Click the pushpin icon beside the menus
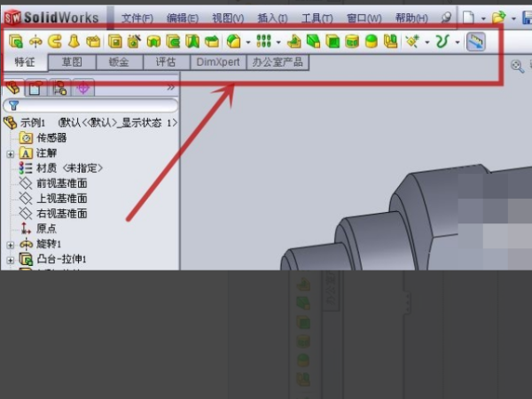Screen dimensions: 532x399 tap(446, 17)
